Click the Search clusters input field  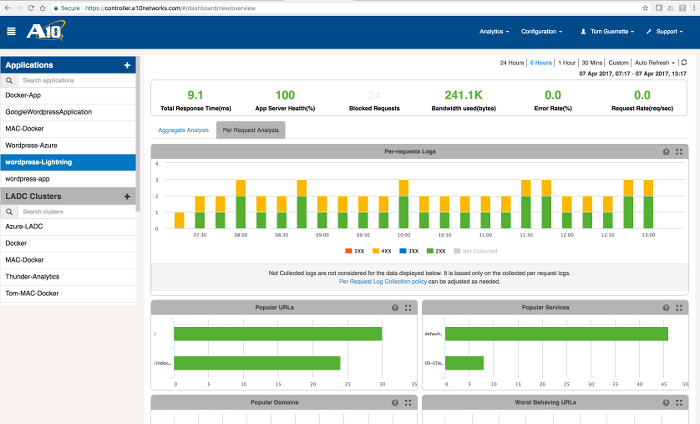(76, 212)
